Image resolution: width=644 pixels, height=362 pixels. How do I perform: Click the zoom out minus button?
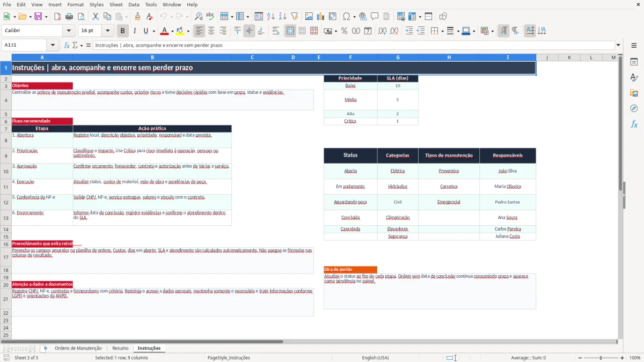(x=580, y=358)
